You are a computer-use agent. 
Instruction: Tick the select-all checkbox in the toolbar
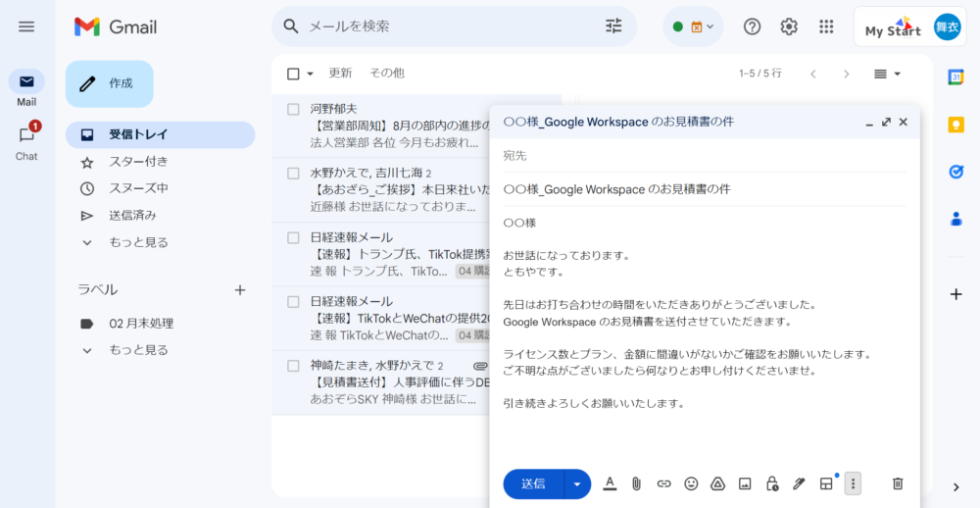293,74
